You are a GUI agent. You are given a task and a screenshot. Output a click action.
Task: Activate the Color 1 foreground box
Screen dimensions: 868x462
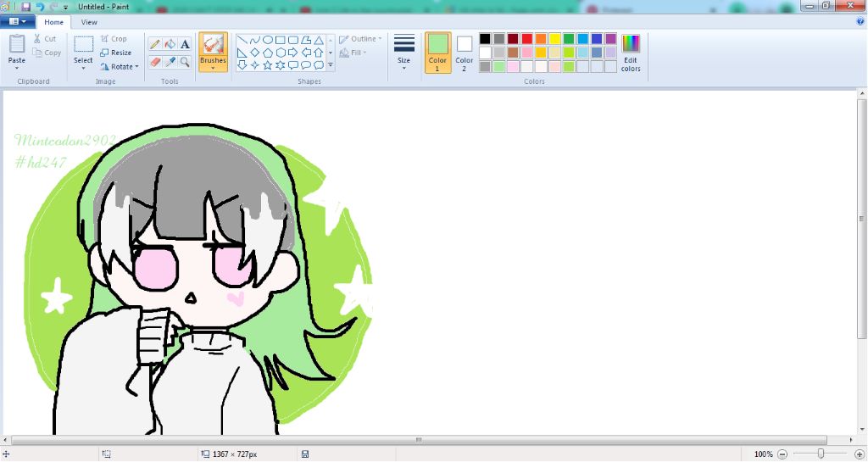[437, 53]
